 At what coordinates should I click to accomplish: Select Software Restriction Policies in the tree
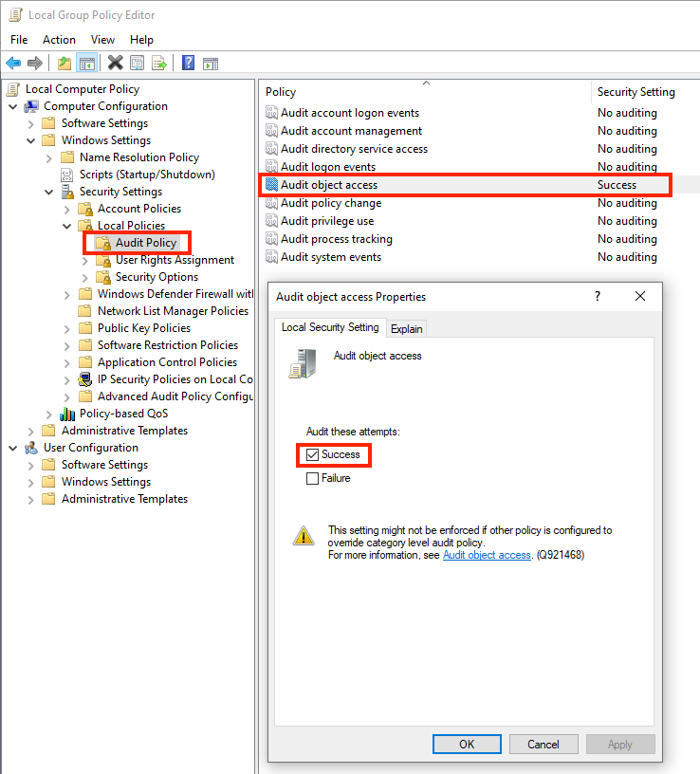(168, 345)
